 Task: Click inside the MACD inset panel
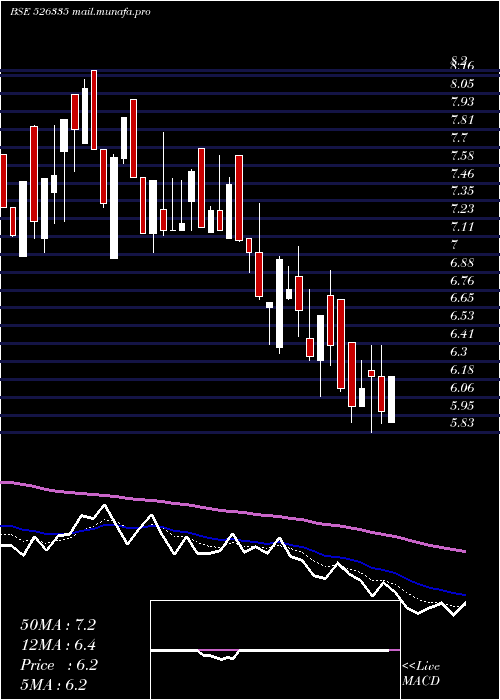[x=275, y=650]
